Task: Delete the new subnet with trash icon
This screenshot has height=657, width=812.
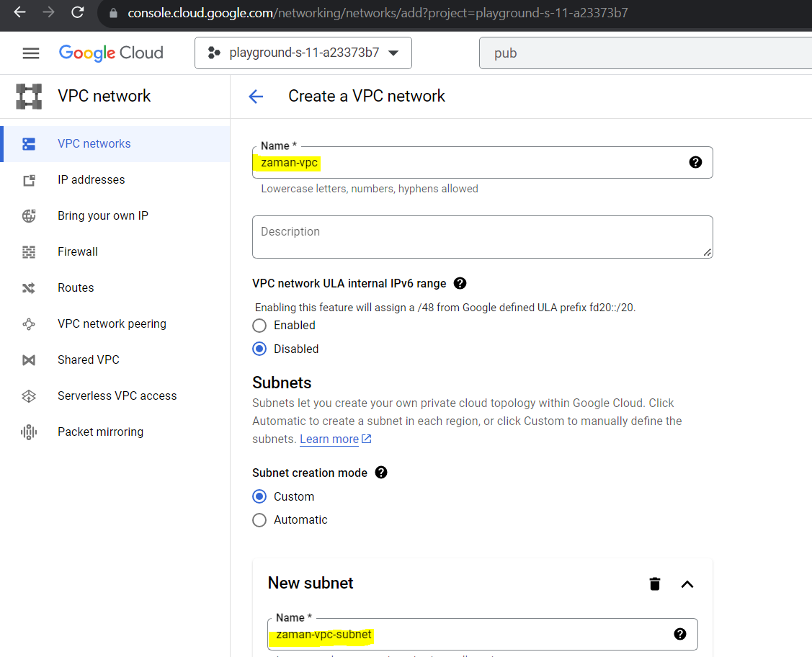Action: coord(655,584)
